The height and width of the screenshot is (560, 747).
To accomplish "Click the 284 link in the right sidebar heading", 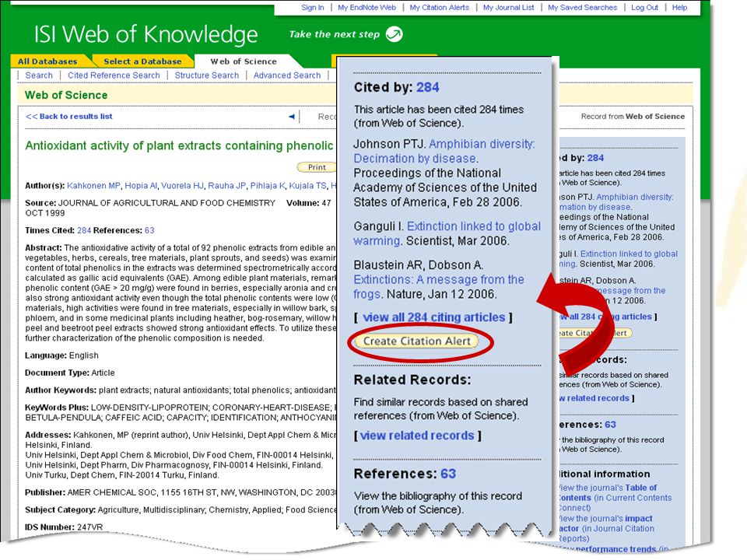I will click(x=595, y=158).
